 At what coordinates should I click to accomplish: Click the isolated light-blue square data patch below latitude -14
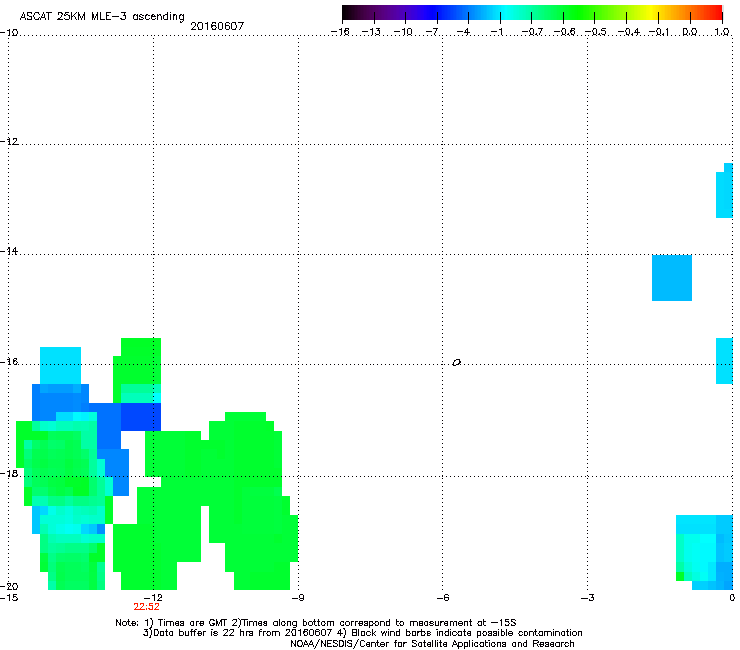(672, 278)
